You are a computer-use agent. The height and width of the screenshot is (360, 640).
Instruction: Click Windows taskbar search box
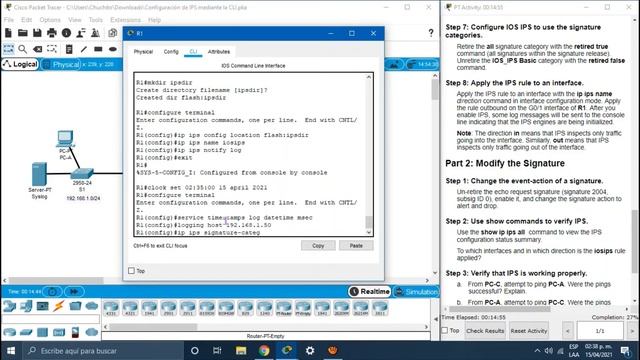(x=102, y=351)
